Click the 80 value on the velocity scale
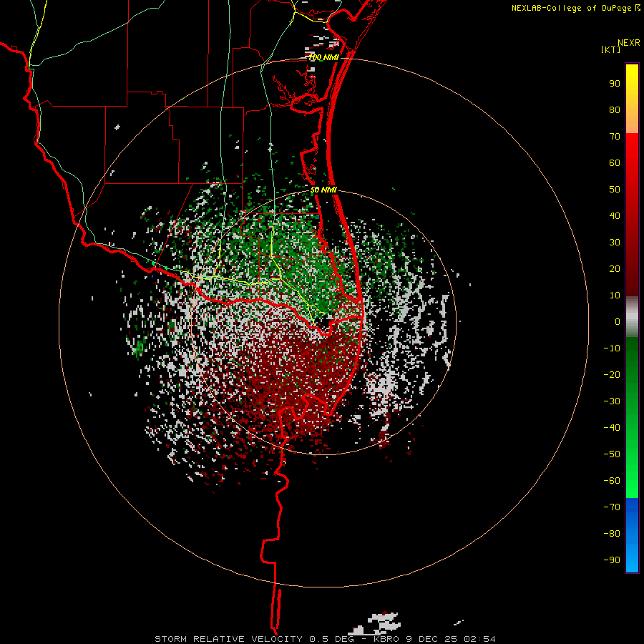This screenshot has width=644, height=644. click(615, 109)
